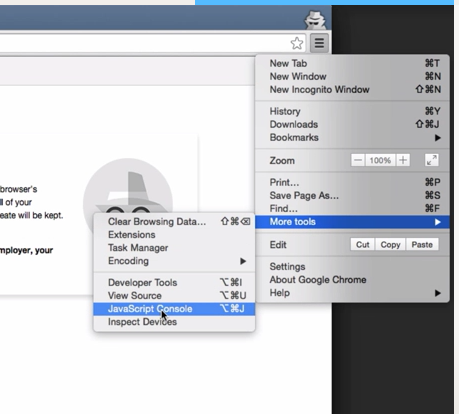Choose New Window menu item
Image resolution: width=459 pixels, height=414 pixels.
pyautogui.click(x=352, y=76)
